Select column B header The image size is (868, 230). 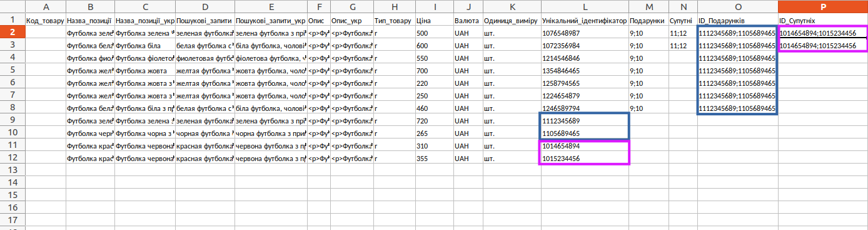click(90, 6)
